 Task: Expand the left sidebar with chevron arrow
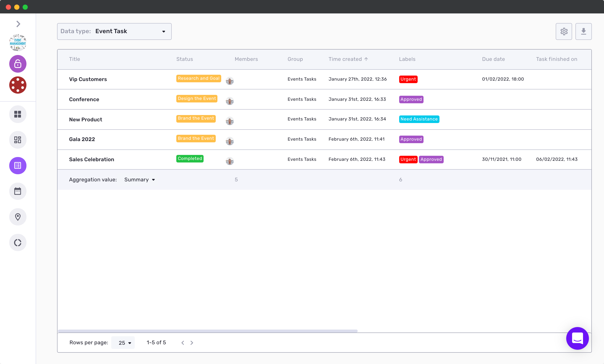coord(18,24)
